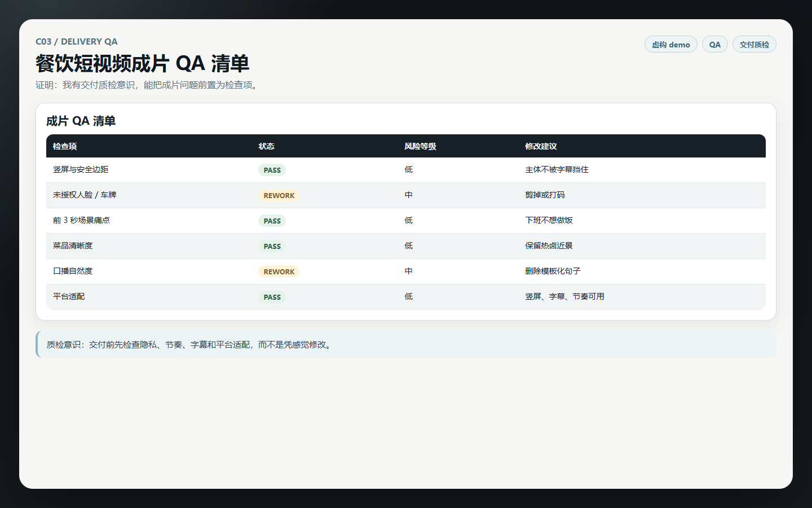
Task: Click the 修改建议 column header
Action: coord(541,146)
